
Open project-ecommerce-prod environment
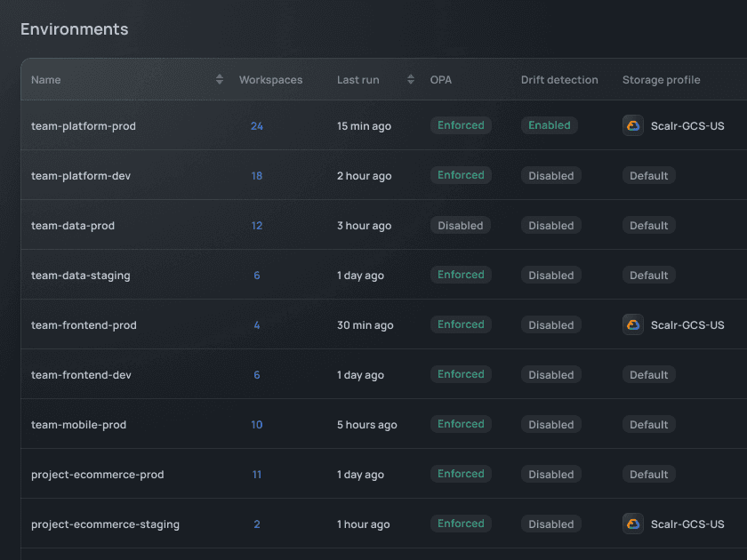coord(98,475)
